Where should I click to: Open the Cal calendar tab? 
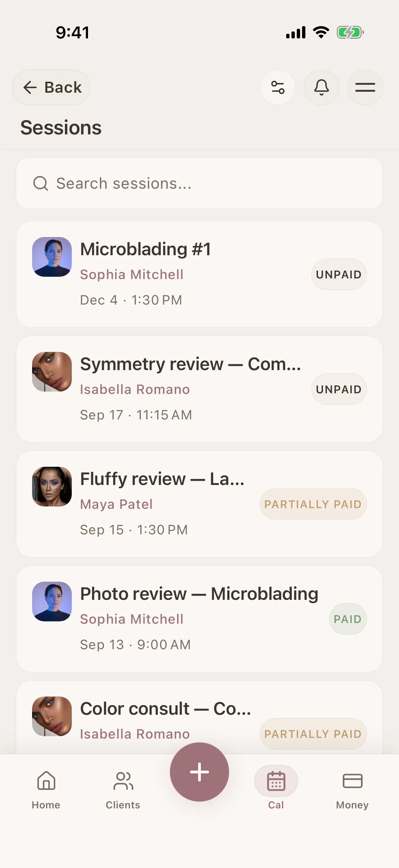click(x=276, y=790)
